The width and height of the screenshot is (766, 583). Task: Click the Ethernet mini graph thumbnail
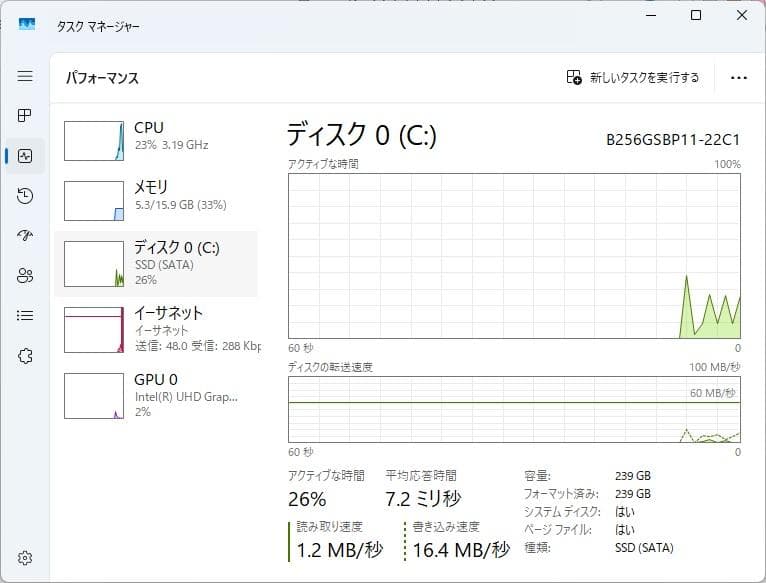click(94, 330)
